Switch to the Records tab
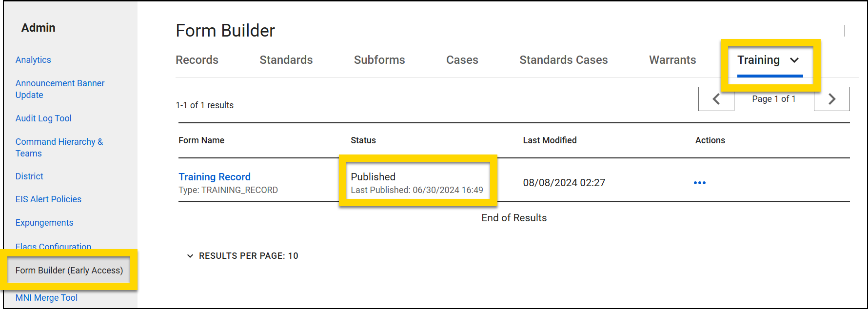868x309 pixels. click(x=197, y=59)
